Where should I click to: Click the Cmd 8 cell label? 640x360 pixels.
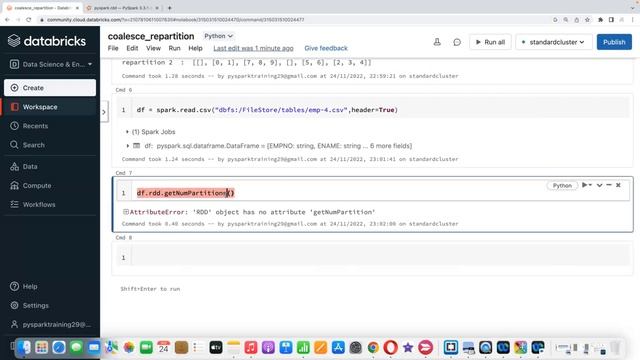[124, 238]
